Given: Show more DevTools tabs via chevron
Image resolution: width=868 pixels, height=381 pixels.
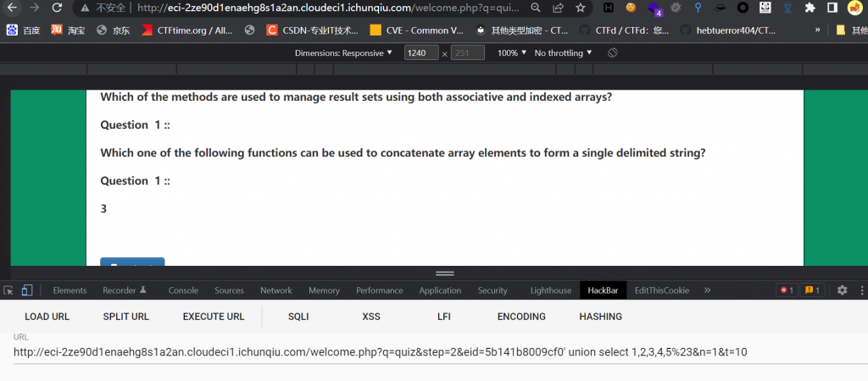Looking at the screenshot, I should tap(707, 290).
